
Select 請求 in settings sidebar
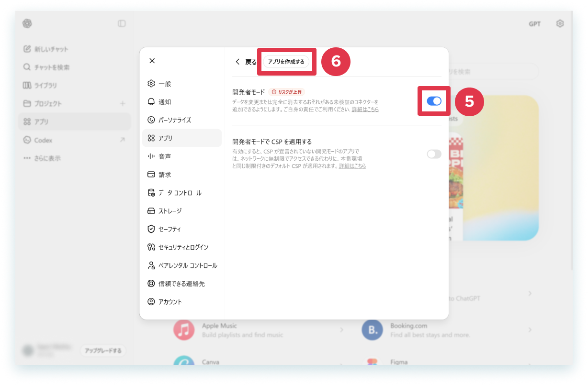[x=182, y=175]
